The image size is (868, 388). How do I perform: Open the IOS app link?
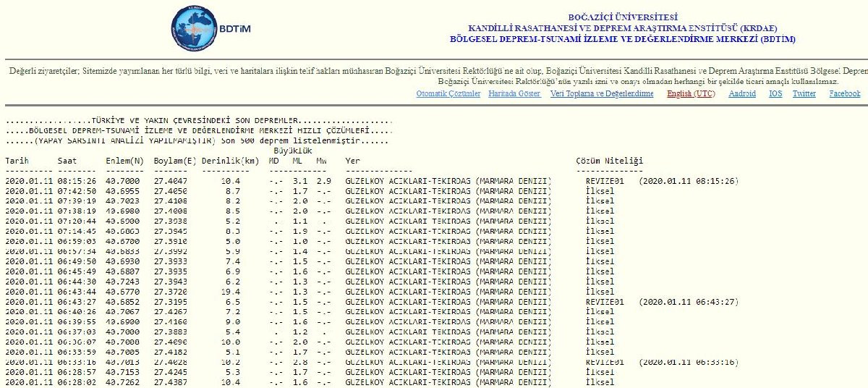(775, 93)
